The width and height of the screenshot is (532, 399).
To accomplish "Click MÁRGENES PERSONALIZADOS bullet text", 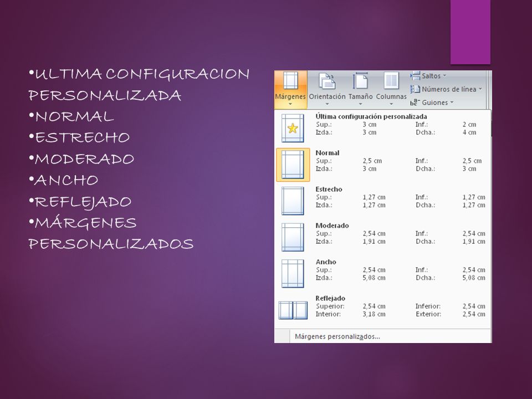I will [111, 233].
